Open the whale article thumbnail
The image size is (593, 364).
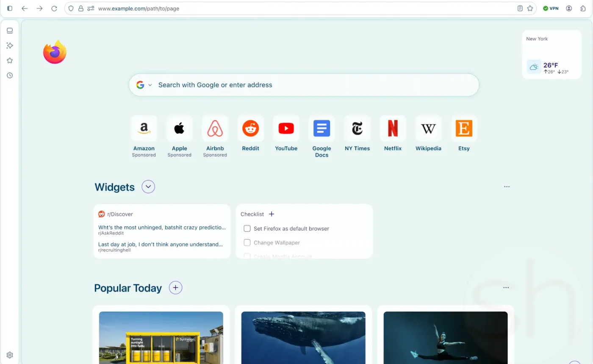[303, 338]
